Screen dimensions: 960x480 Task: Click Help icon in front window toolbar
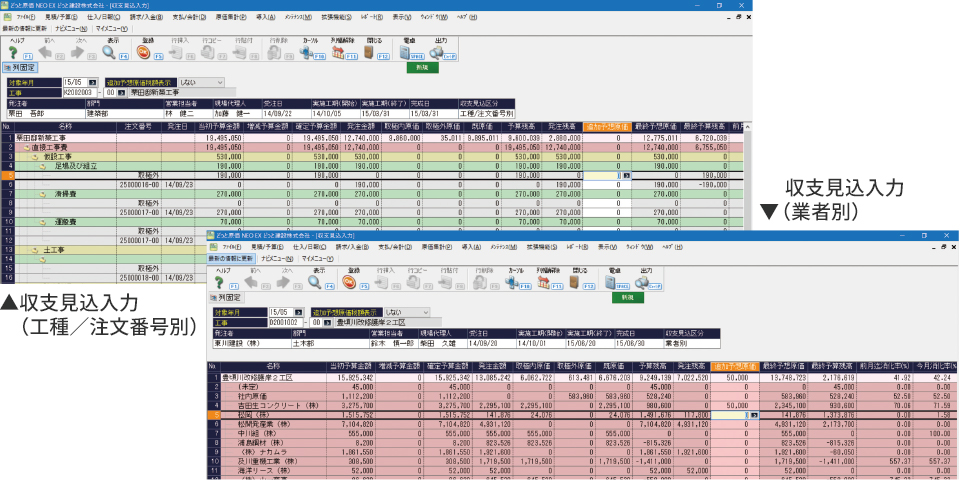(x=218, y=282)
